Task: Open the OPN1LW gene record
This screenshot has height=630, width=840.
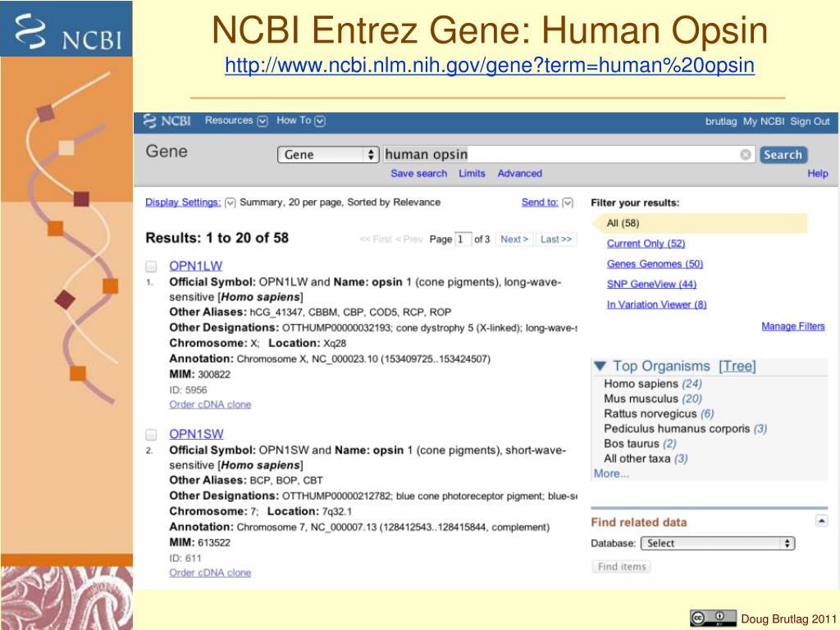Action: pyautogui.click(x=195, y=267)
